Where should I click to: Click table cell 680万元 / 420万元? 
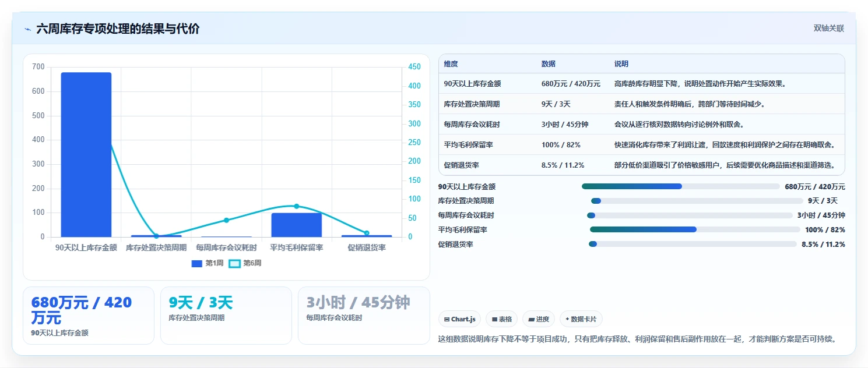pos(571,84)
